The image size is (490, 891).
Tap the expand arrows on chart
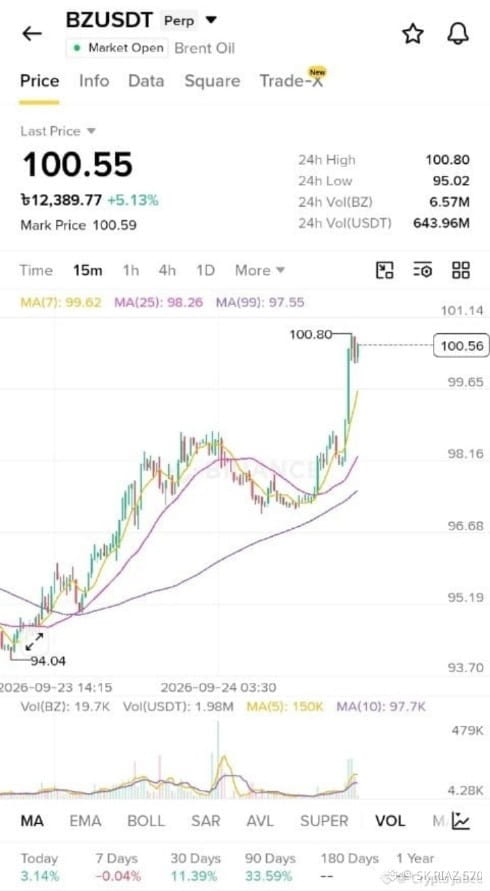(x=35, y=642)
